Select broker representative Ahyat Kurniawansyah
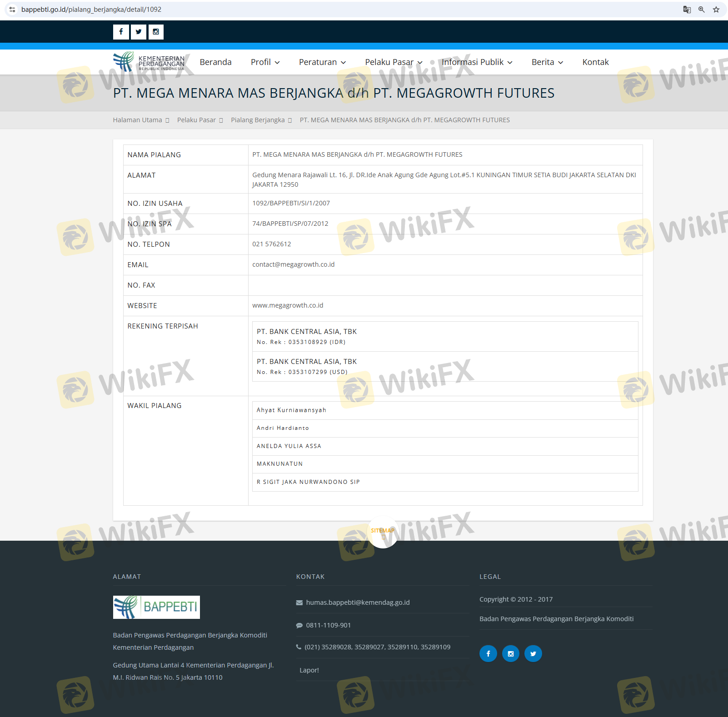This screenshot has height=717, width=728. (x=292, y=410)
